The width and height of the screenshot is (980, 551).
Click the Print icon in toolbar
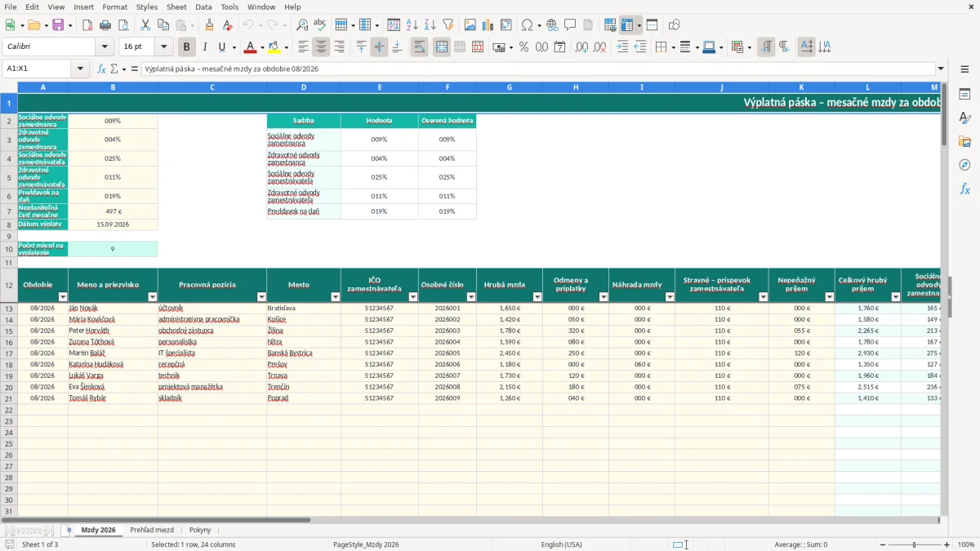(x=105, y=25)
